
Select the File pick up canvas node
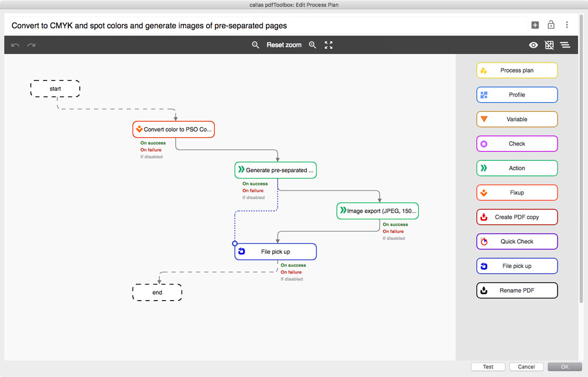point(276,252)
